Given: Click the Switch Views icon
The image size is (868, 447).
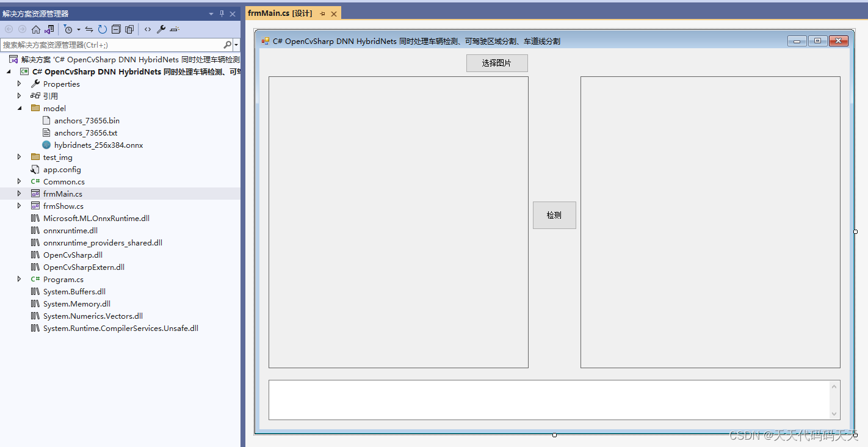Looking at the screenshot, I should tap(49, 29).
